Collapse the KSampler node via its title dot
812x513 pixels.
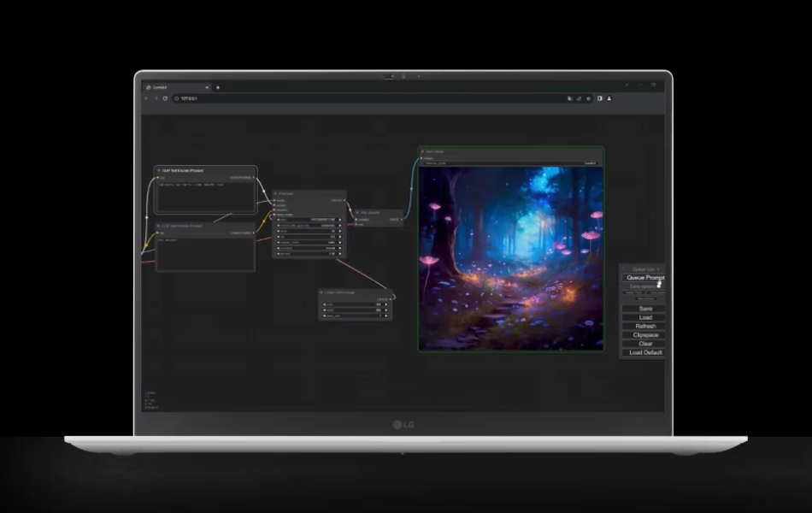275,193
